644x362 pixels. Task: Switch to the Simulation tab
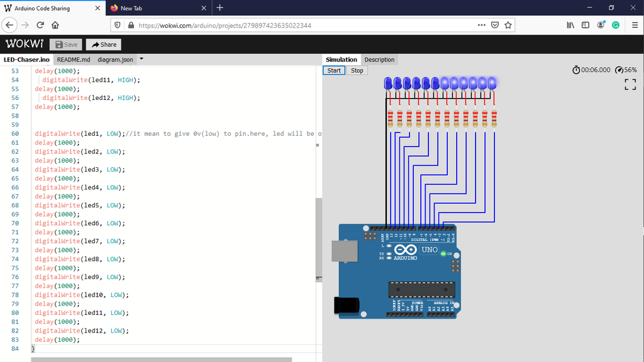(x=341, y=60)
